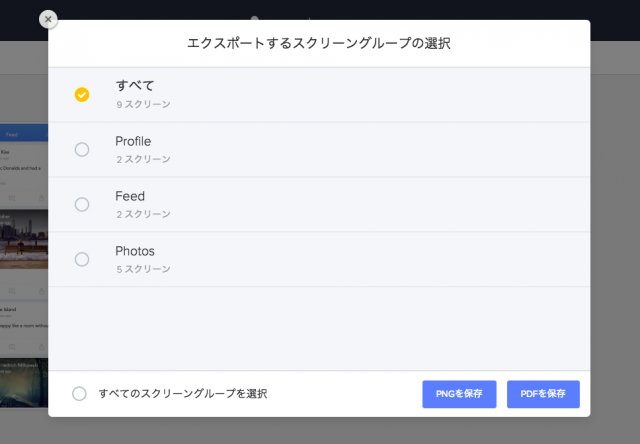Choose the Feed group radio button
640x444 pixels.
(82, 205)
